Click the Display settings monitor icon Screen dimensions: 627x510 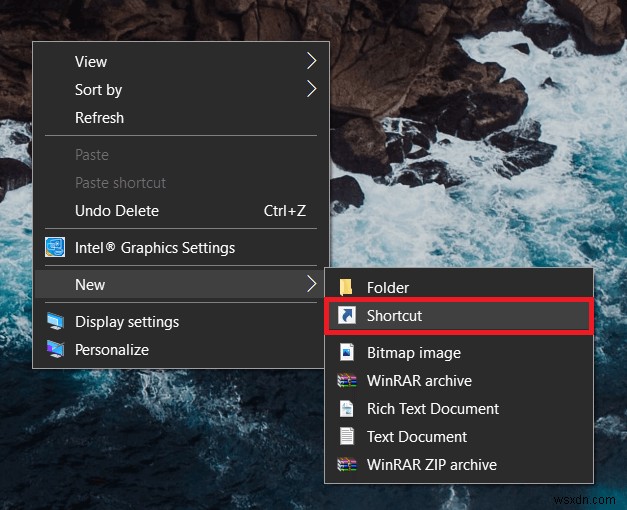(55, 322)
